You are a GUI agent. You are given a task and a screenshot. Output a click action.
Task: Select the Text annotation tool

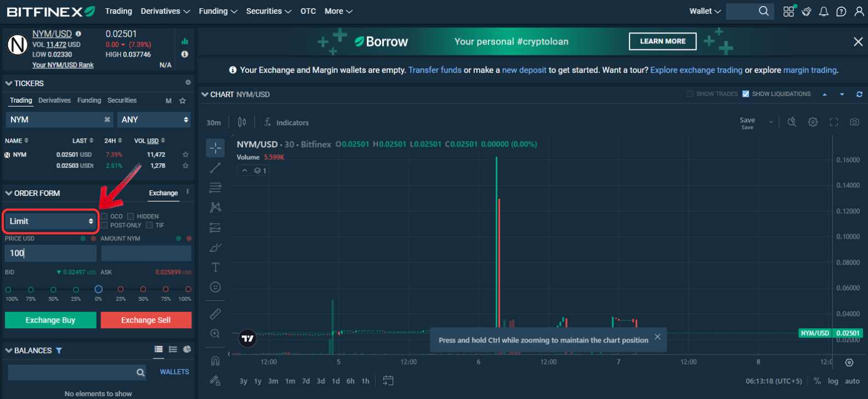[x=215, y=267]
